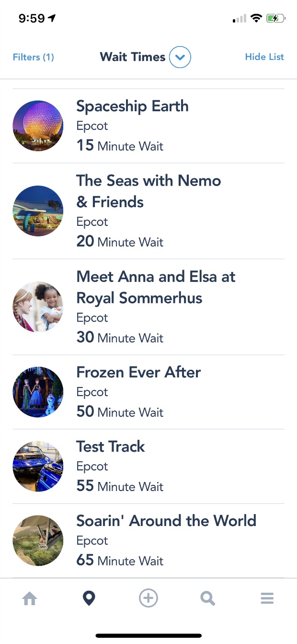
Task: Select The Seas with Nemo & Friends
Action: point(148,211)
